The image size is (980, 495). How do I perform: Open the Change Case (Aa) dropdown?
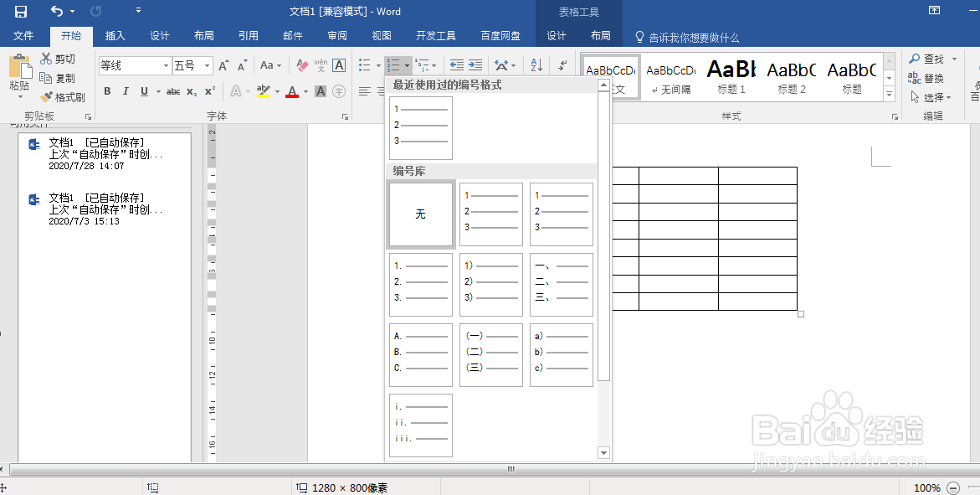(269, 64)
